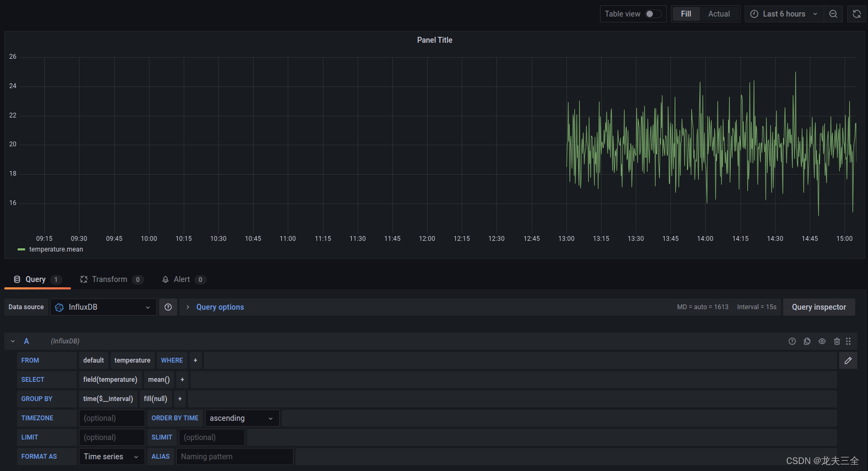868x471 pixels.
Task: Click the ALIAS Naming pattern field
Action: point(235,457)
